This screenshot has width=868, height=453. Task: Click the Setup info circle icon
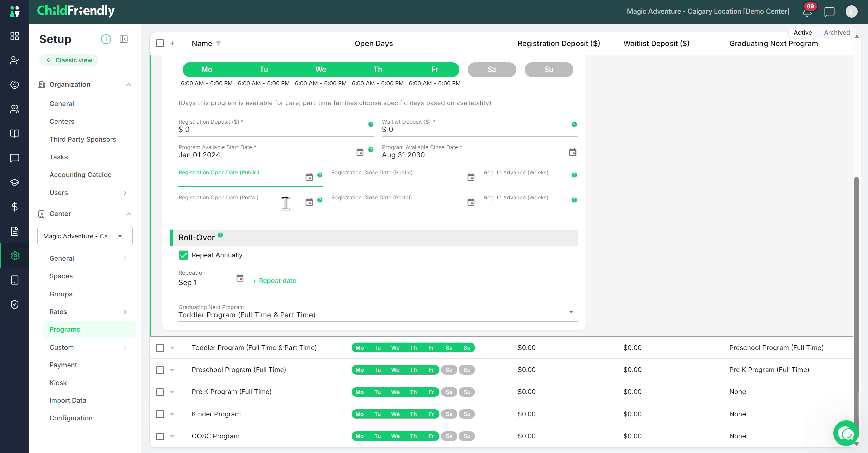point(106,39)
